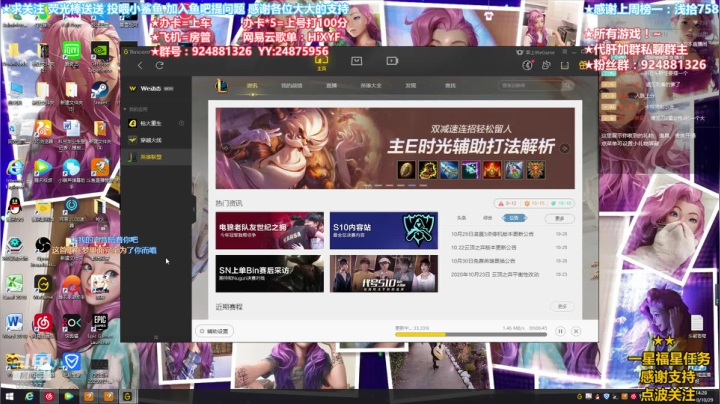The height and width of the screenshot is (404, 720).
Task: Open the 10月29日 maintenance announcement
Action: (492, 234)
